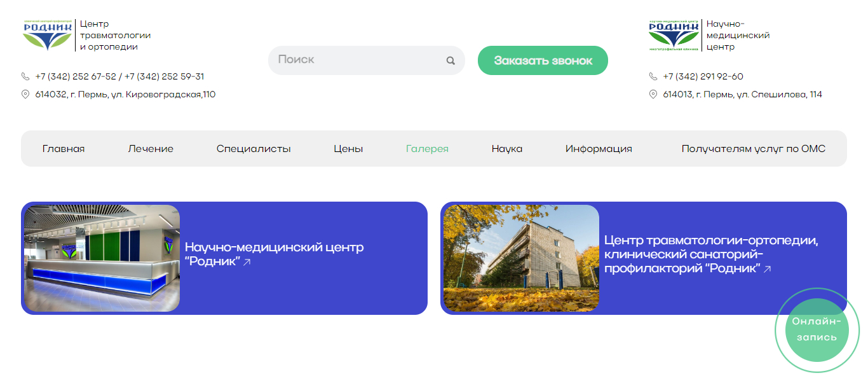Click phone icon beside +7 (342) 291 92-60

pyautogui.click(x=653, y=76)
